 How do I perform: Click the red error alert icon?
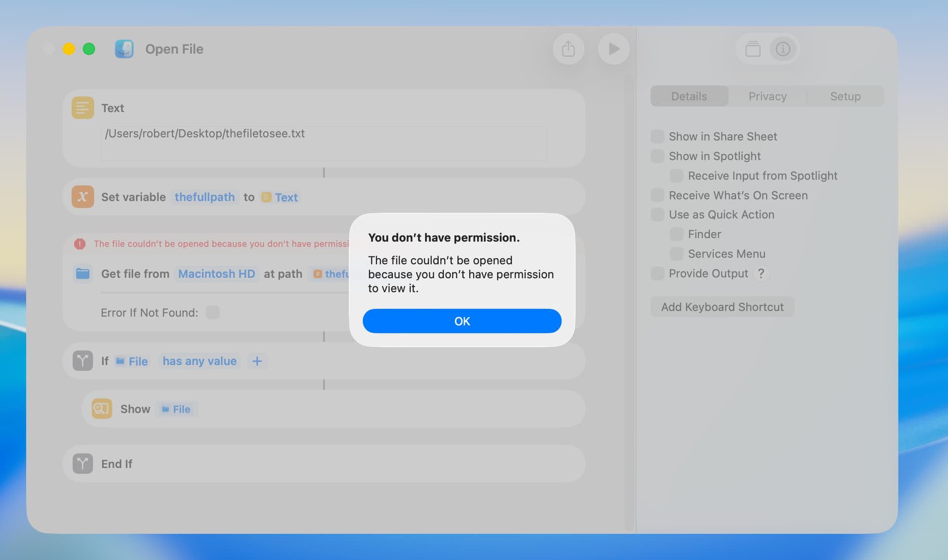[79, 244]
